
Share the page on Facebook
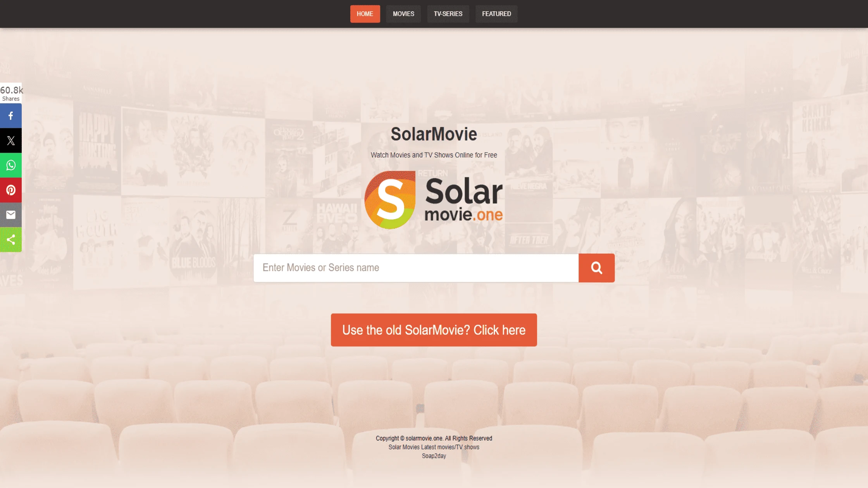(10, 115)
